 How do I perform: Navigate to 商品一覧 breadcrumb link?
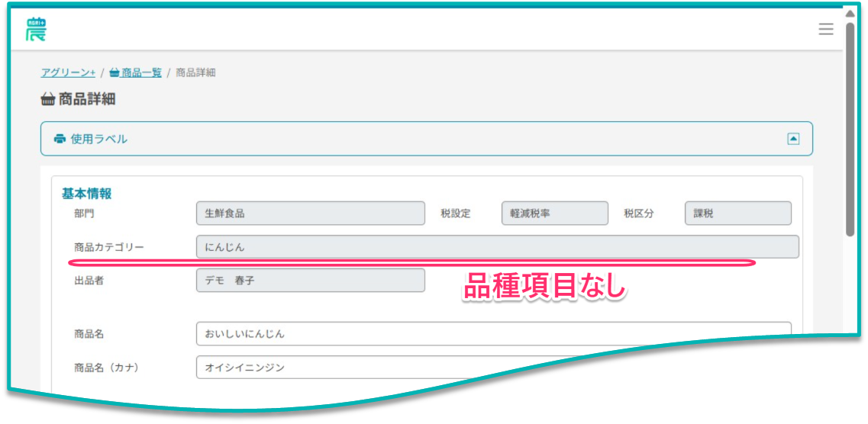(141, 72)
